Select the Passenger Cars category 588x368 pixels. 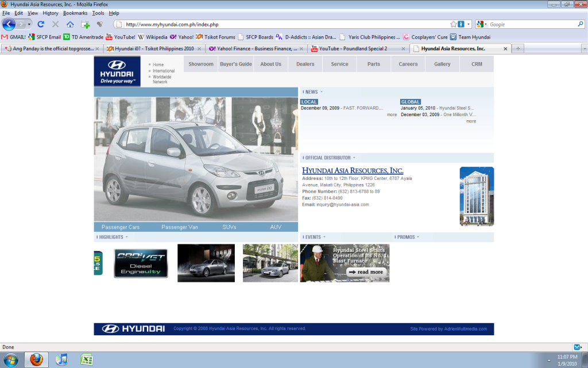pos(121,227)
